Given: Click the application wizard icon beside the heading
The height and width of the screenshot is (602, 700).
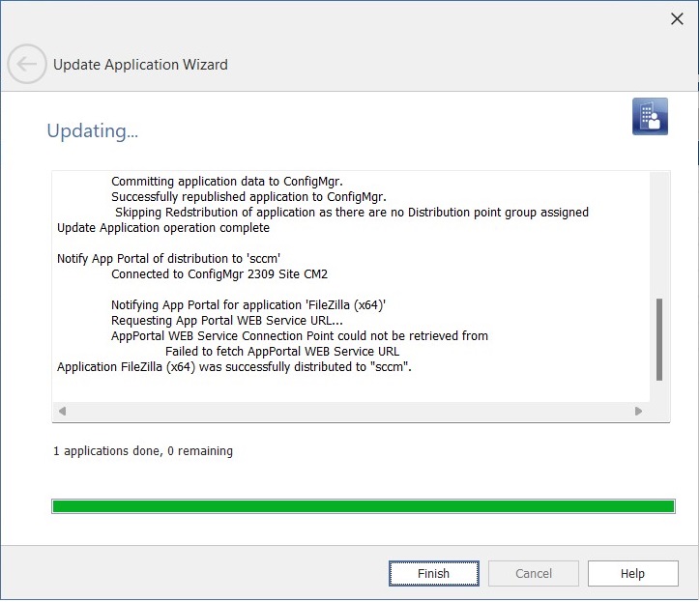Looking at the screenshot, I should 650,116.
